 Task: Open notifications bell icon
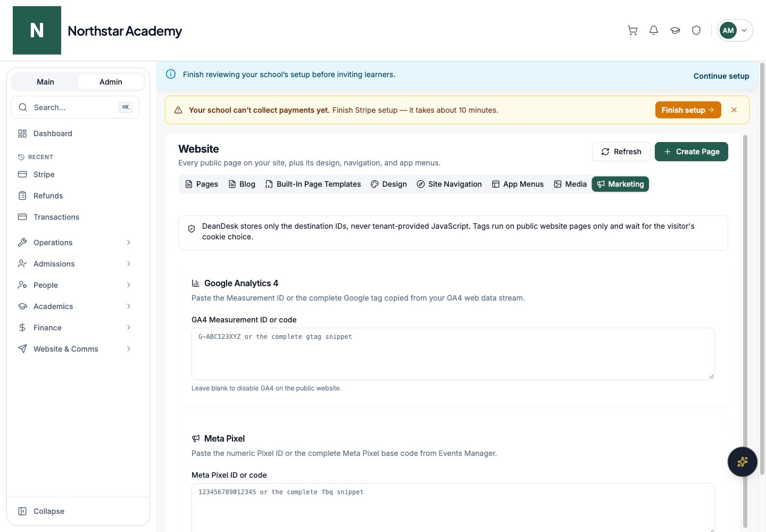654,30
